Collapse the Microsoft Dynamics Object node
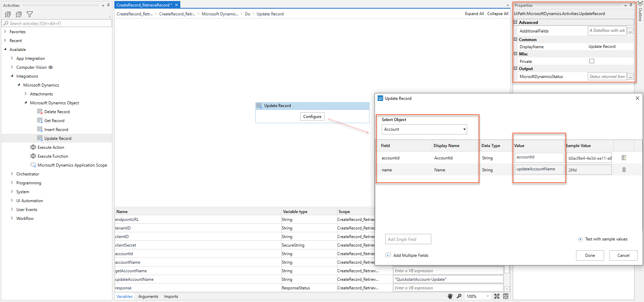644x302 pixels. pos(26,103)
